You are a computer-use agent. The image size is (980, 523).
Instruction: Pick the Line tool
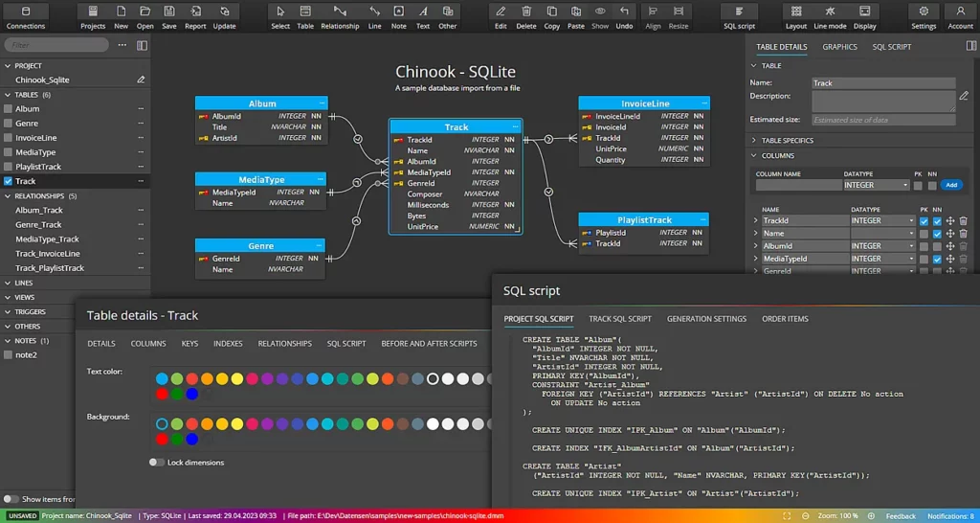click(374, 17)
